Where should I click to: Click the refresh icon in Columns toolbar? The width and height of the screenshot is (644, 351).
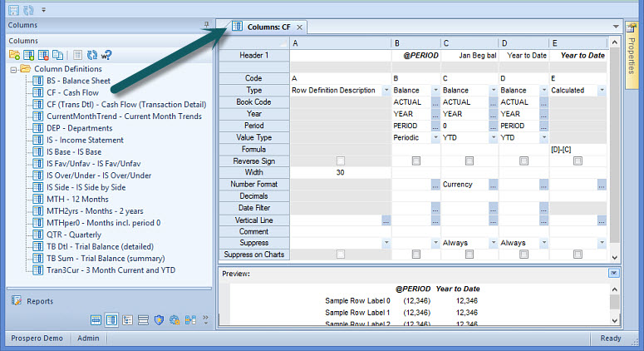point(91,54)
